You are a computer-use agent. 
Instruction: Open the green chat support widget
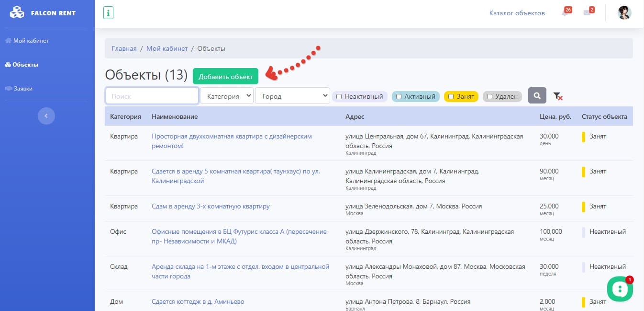[620, 289]
